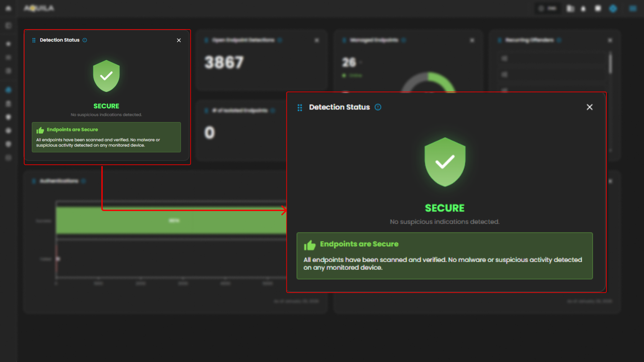Click the 3867 open detections count
This screenshot has height=362, width=644.
tap(224, 62)
